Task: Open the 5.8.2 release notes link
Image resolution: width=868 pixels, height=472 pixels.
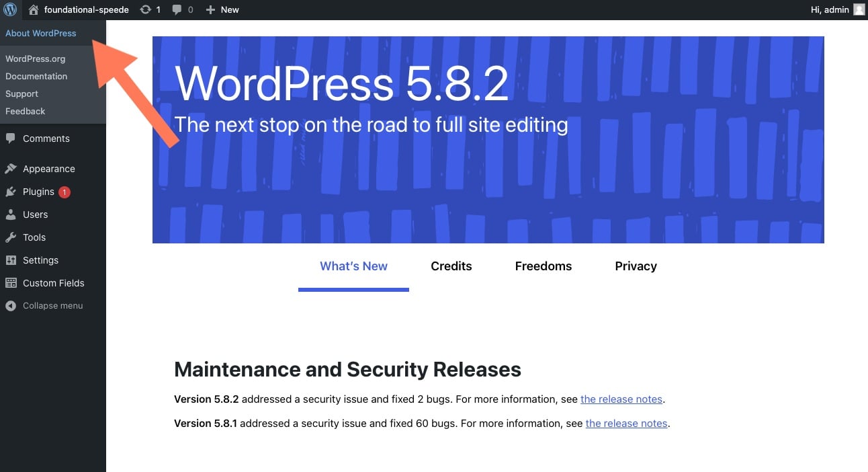Action: (x=621, y=399)
